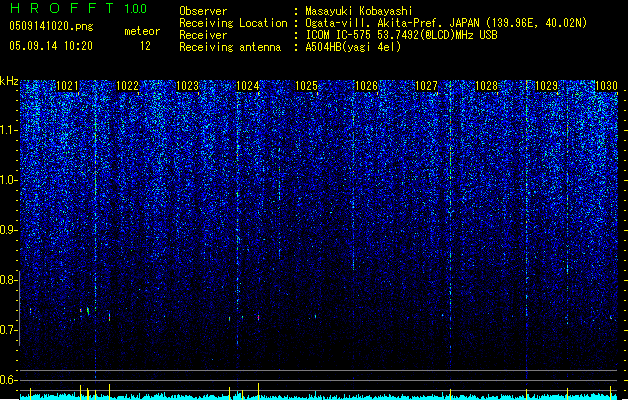Select antenna text A504HB(yagi 4el)
629x400 pixels.
[353, 47]
